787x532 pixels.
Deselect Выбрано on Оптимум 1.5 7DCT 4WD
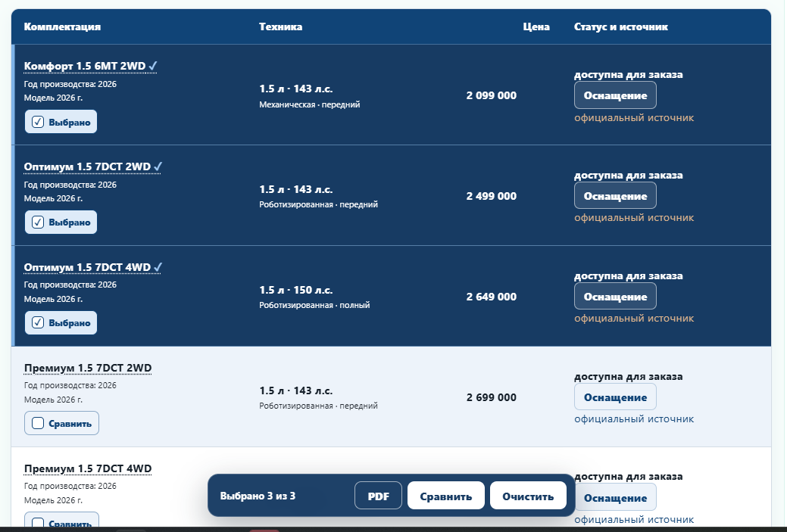coord(61,323)
